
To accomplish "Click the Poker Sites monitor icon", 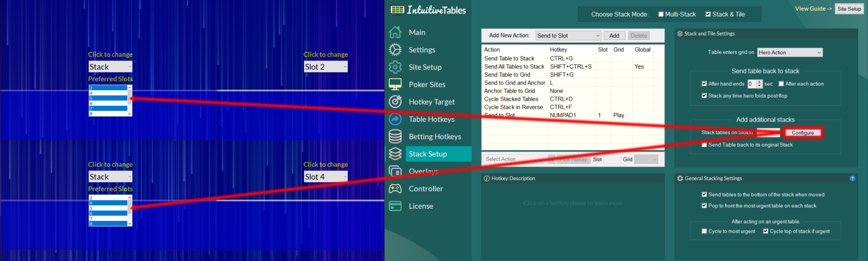I will (x=395, y=84).
